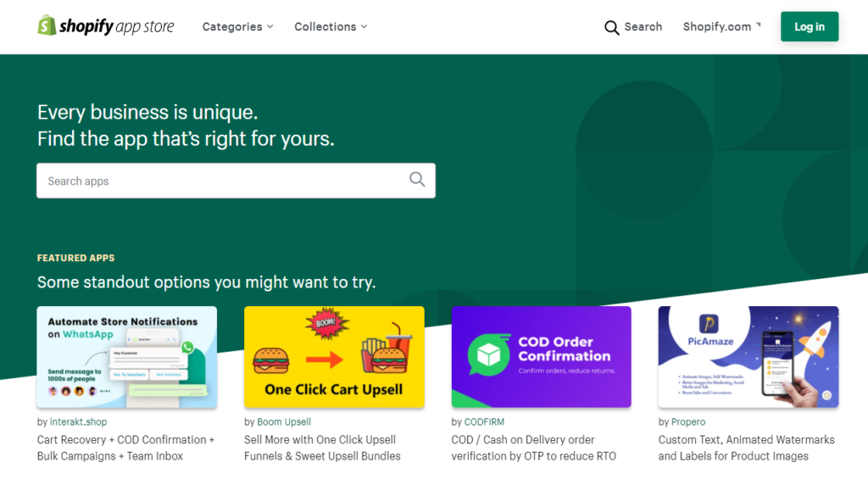Open the CODFIRM developer link
This screenshot has height=496, width=868.
tap(484, 422)
